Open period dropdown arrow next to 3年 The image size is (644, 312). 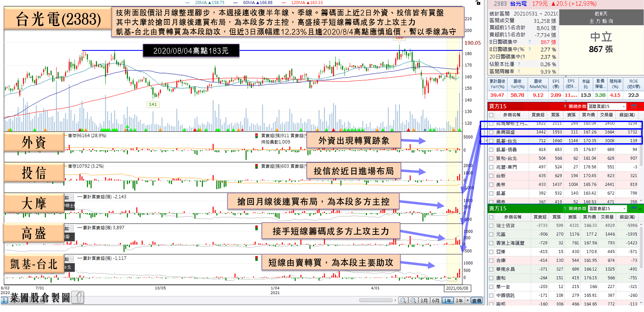[467, 300]
